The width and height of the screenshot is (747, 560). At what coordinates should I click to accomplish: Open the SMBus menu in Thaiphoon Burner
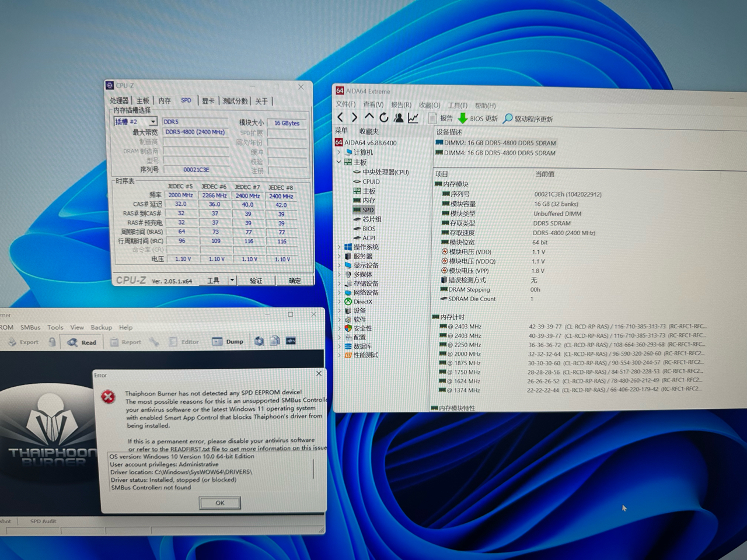[x=30, y=327]
